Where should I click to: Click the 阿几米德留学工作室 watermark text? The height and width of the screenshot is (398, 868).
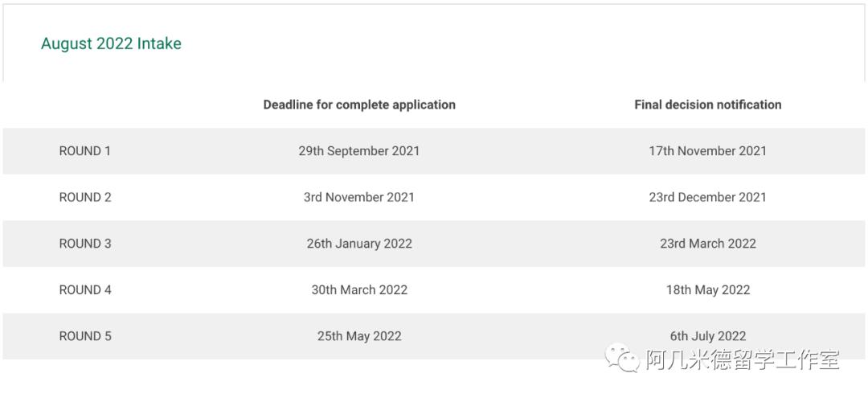point(743,359)
